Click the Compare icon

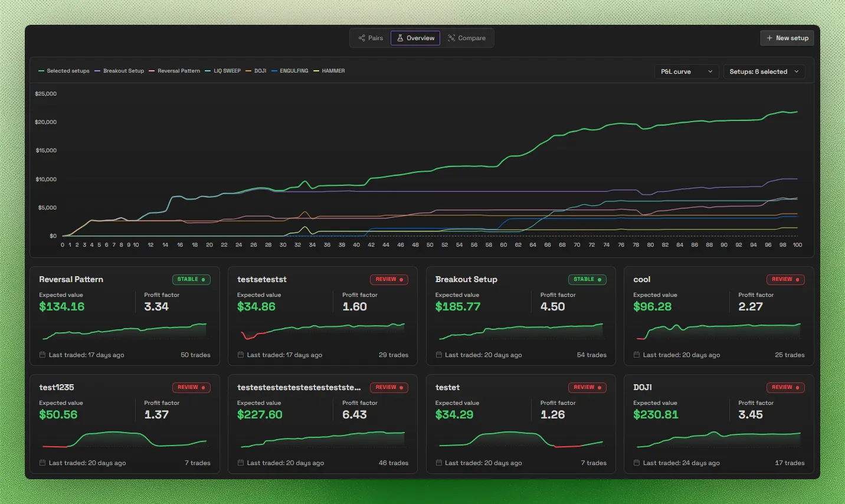pyautogui.click(x=451, y=38)
